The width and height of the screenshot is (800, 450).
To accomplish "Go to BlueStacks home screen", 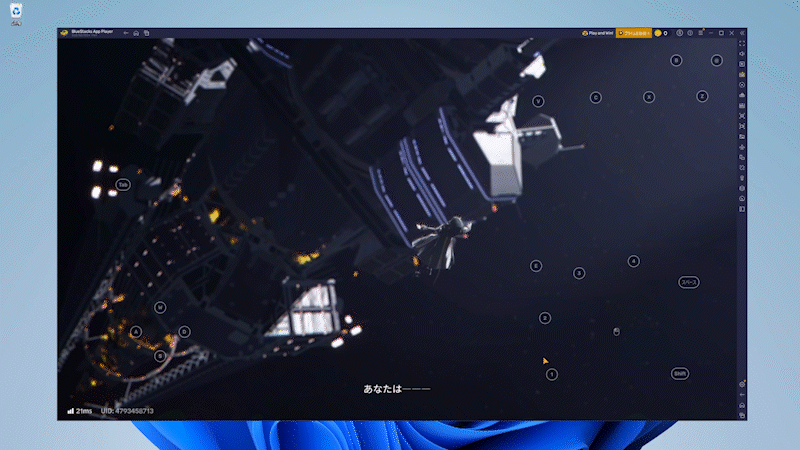I will (136, 33).
